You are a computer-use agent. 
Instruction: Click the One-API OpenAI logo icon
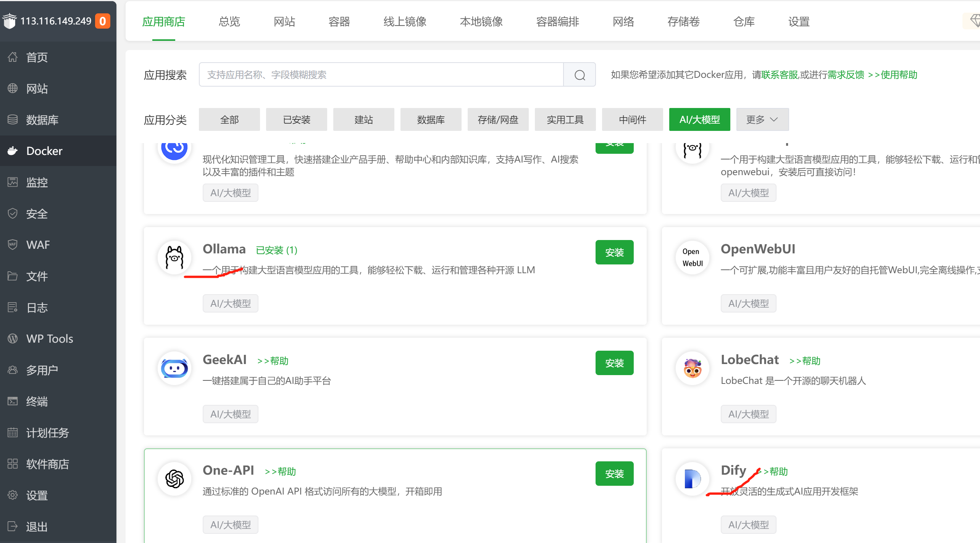coord(174,479)
